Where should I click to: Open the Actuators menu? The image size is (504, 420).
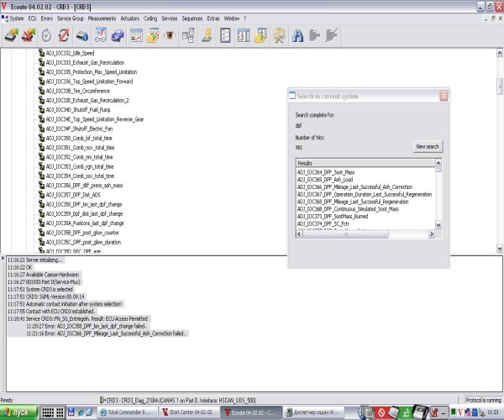(x=130, y=18)
